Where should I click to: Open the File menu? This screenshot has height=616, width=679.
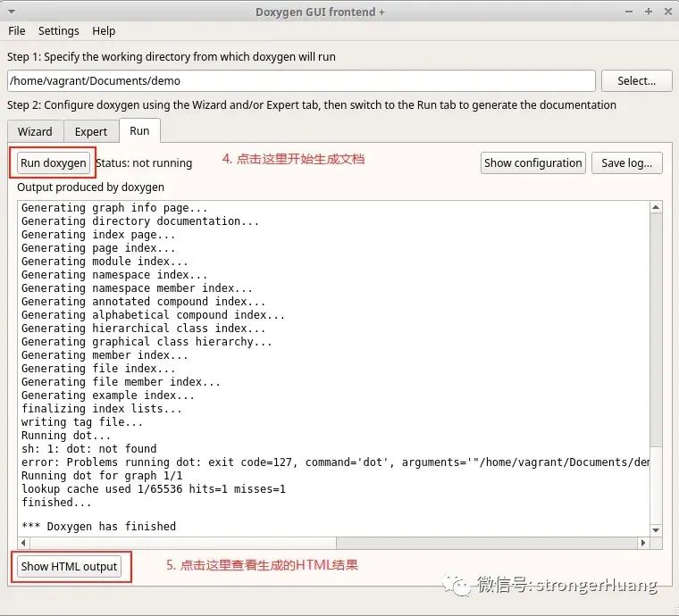point(17,31)
